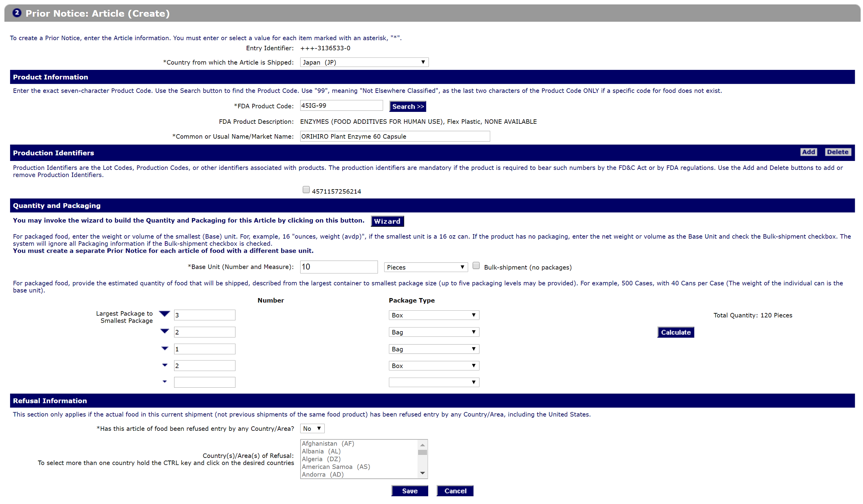Click the largest triangle arrow beside first package row
Viewport: 863px width, 504px height.
pyautogui.click(x=164, y=314)
